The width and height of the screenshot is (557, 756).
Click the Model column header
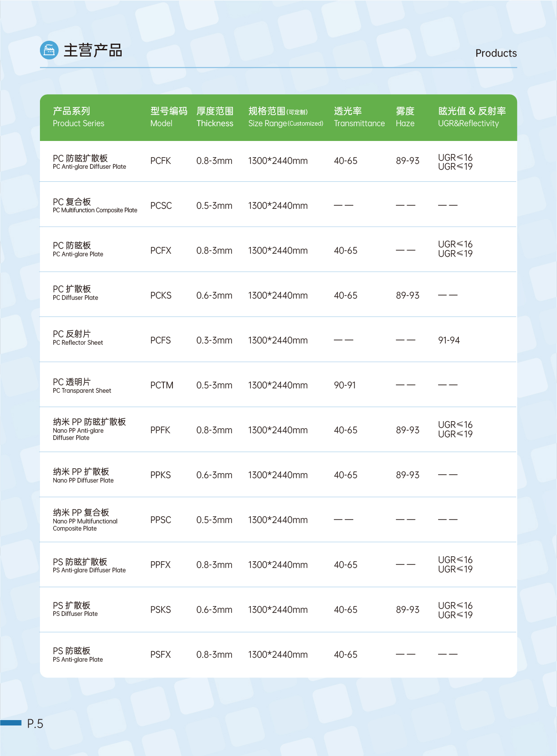click(x=168, y=117)
